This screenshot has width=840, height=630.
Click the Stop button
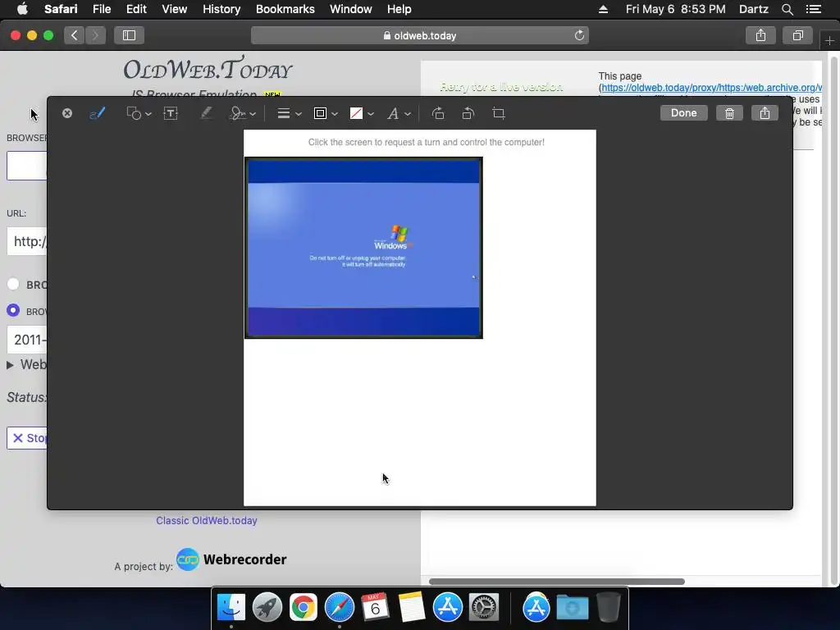point(27,438)
